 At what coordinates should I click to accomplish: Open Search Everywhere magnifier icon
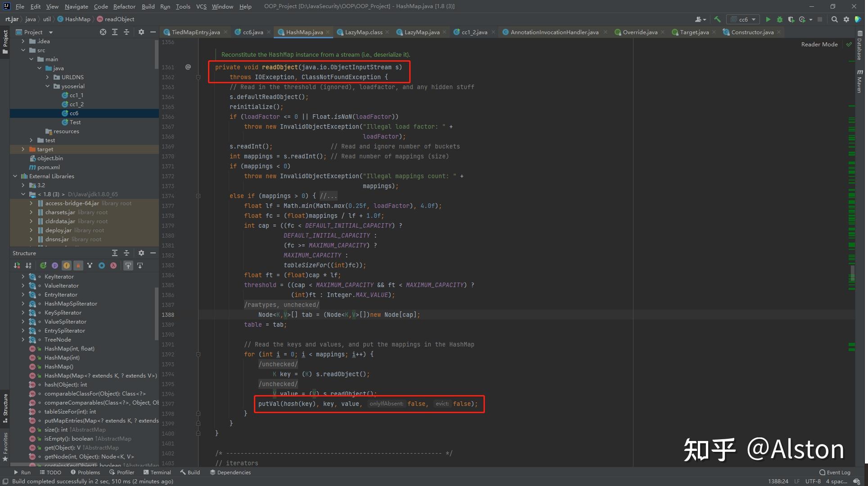(x=834, y=19)
